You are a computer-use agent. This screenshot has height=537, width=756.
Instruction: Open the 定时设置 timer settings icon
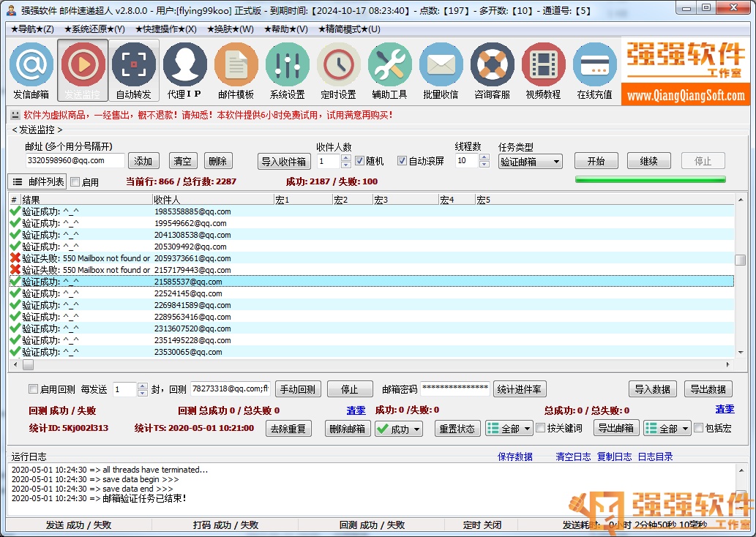click(x=338, y=70)
